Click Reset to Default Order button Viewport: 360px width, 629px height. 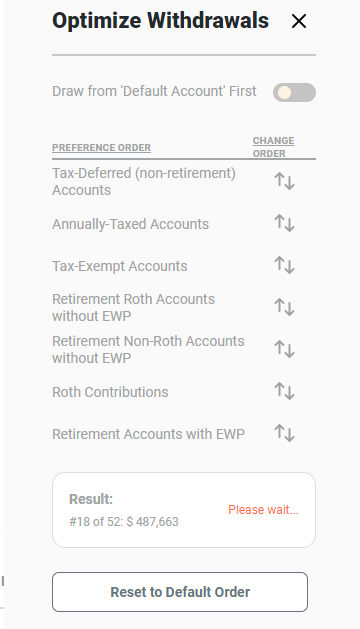[x=180, y=592]
